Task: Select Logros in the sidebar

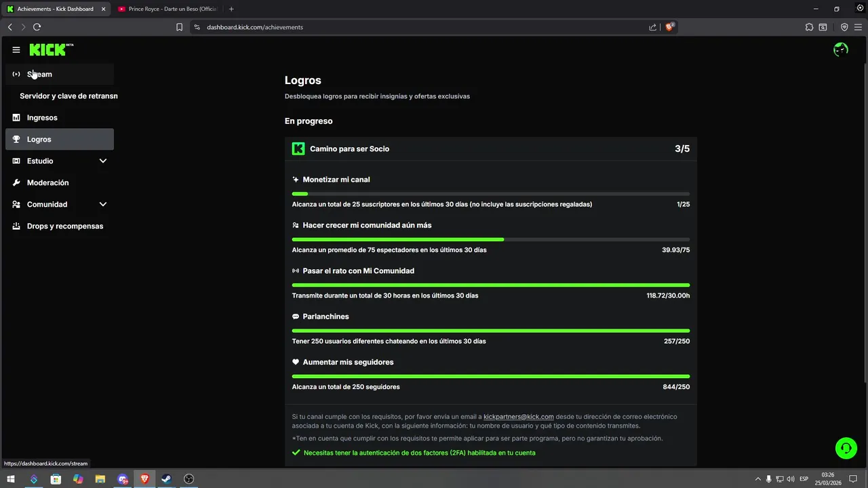Action: coord(60,139)
